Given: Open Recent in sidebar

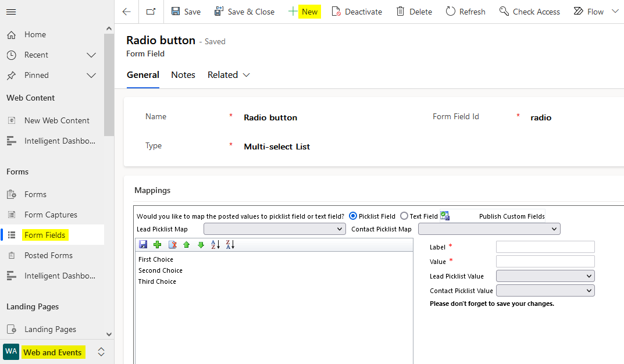Looking at the screenshot, I should 36,55.
